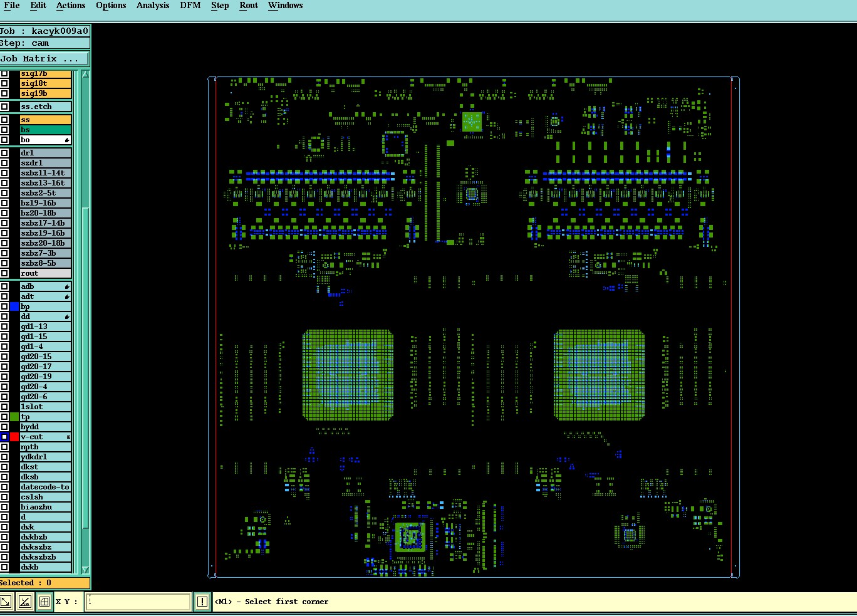857x616 pixels.
Task: Select the szbz11-14t layer name
Action: pyautogui.click(x=45, y=173)
